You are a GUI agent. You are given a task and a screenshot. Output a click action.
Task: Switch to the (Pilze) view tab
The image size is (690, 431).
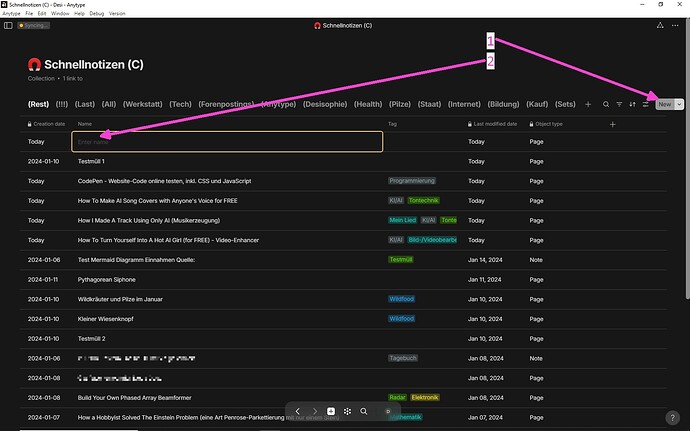400,104
